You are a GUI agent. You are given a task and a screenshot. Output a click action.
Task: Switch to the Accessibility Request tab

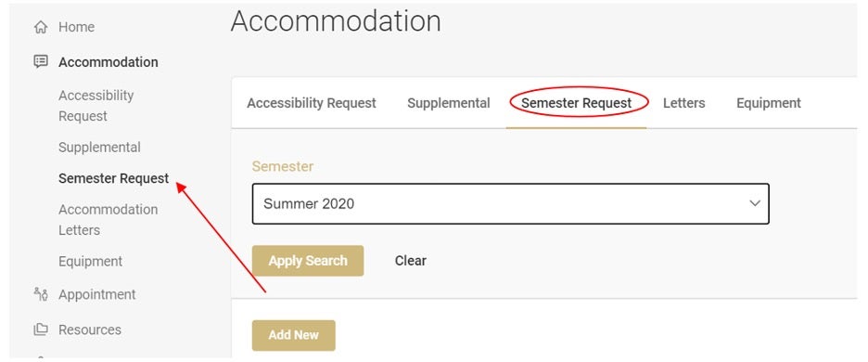click(x=311, y=103)
